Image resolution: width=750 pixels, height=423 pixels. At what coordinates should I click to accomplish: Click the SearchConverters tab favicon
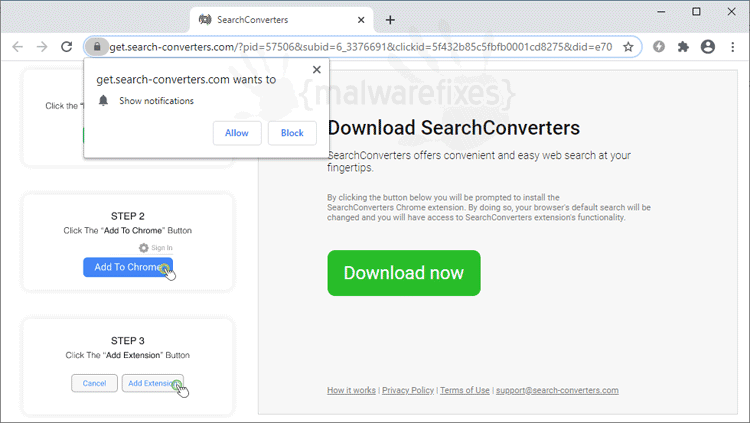coord(205,20)
